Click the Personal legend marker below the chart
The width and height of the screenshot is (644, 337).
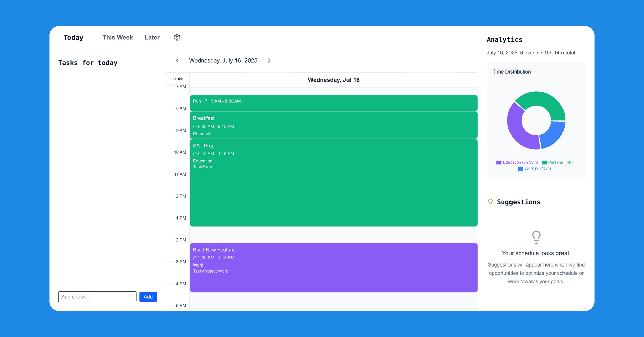(x=544, y=162)
